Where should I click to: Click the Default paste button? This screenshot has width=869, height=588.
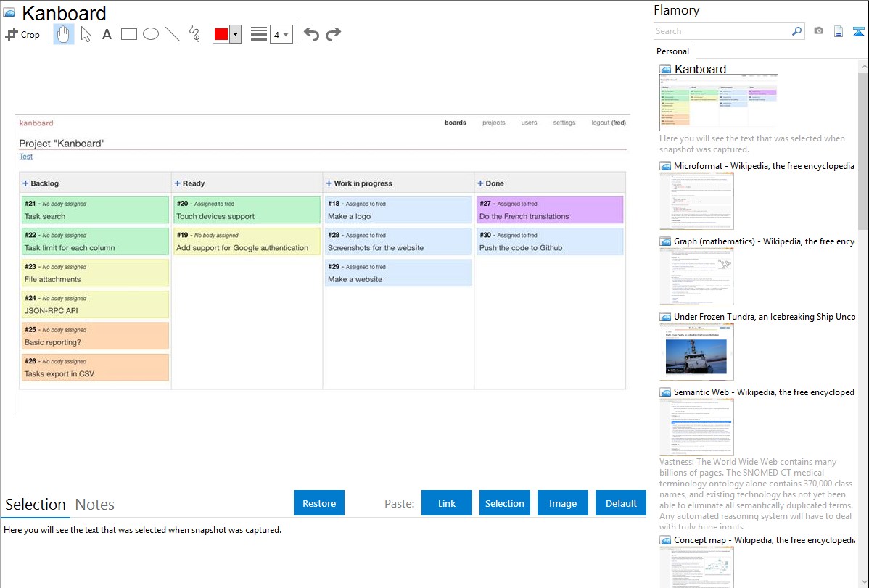621,503
